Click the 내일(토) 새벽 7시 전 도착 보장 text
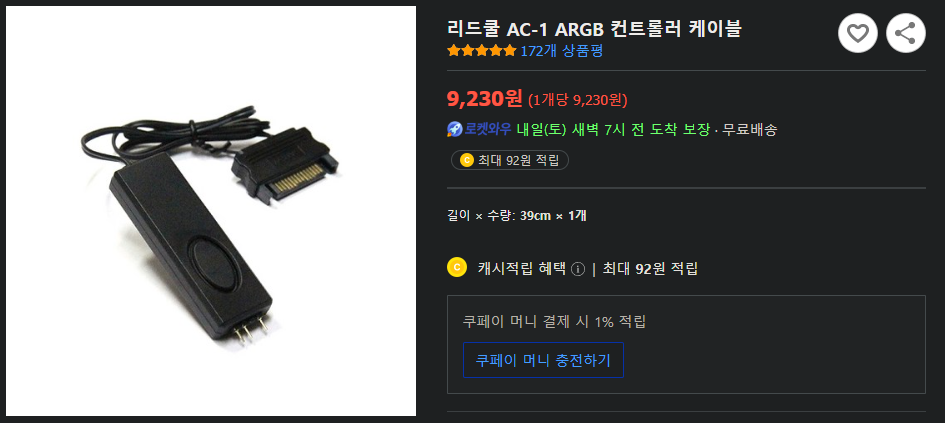This screenshot has height=423, width=945. point(613,130)
